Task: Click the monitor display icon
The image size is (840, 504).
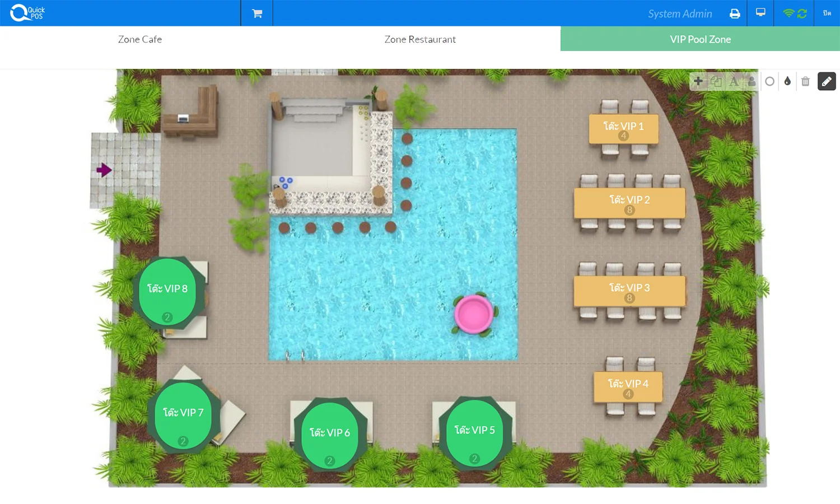Action: pos(760,12)
